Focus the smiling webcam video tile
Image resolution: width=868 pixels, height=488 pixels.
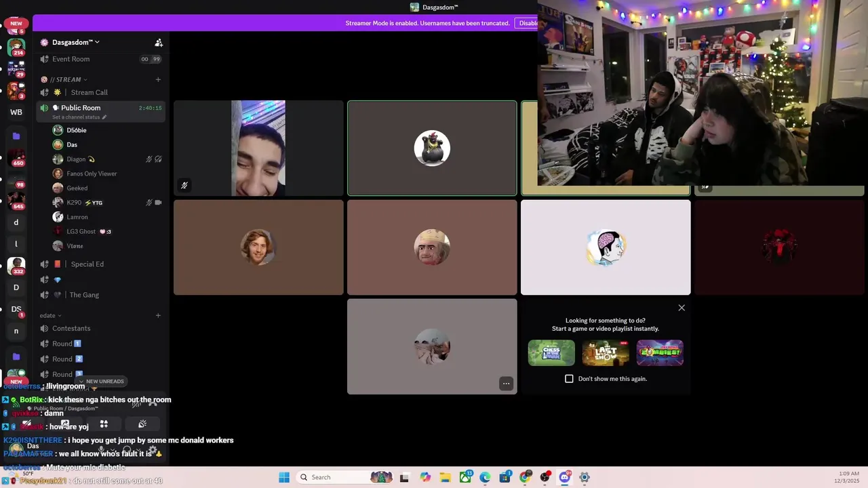tap(258, 148)
